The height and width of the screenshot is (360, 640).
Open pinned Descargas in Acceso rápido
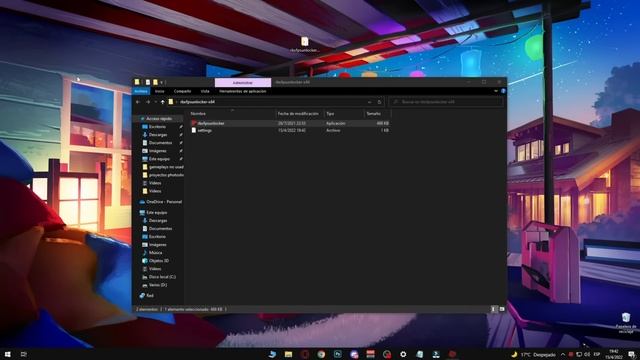point(158,135)
